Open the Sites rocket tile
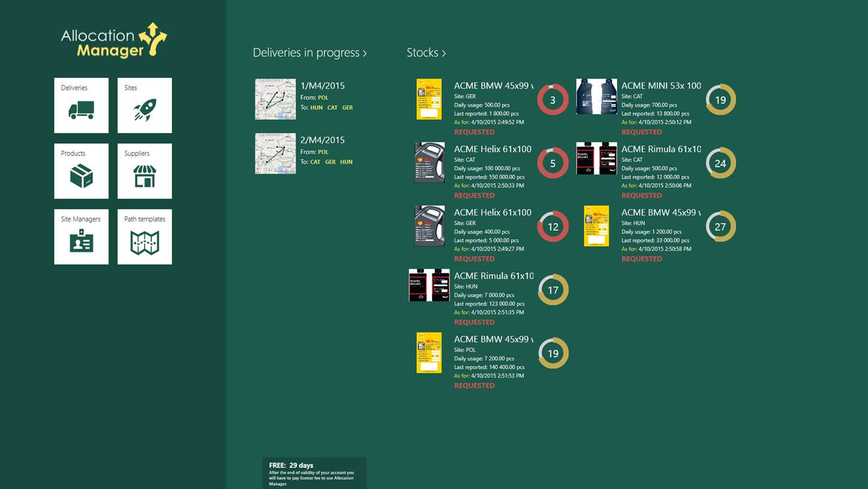This screenshot has height=489, width=868. coord(145,105)
